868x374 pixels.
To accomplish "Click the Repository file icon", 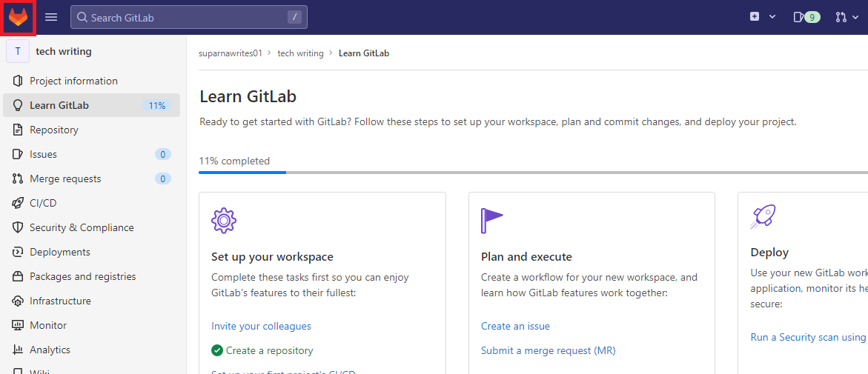I will point(18,130).
